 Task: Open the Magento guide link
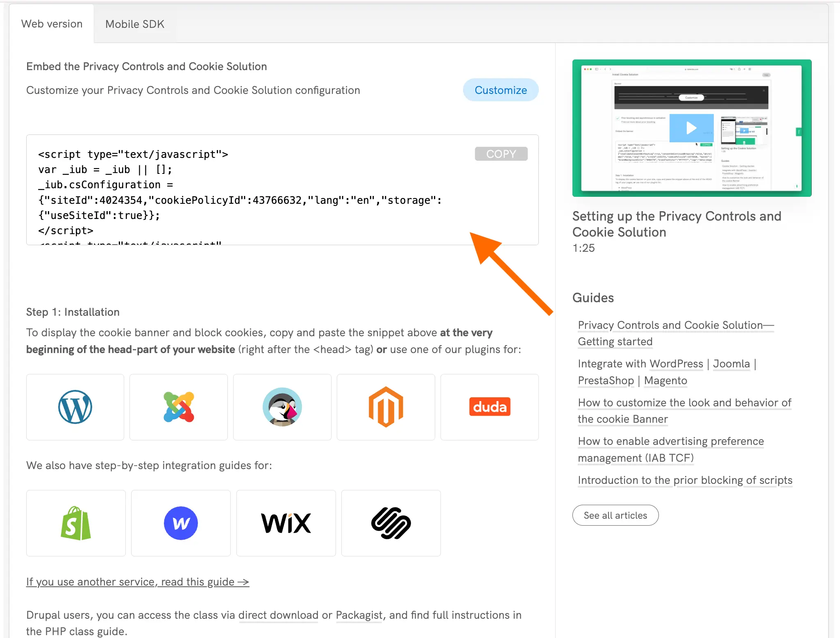[x=665, y=381]
